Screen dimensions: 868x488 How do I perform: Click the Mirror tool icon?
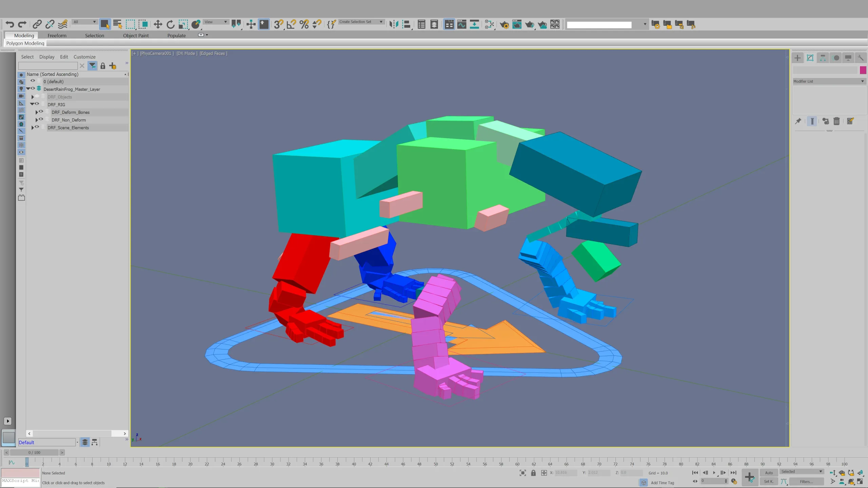pyautogui.click(x=394, y=24)
